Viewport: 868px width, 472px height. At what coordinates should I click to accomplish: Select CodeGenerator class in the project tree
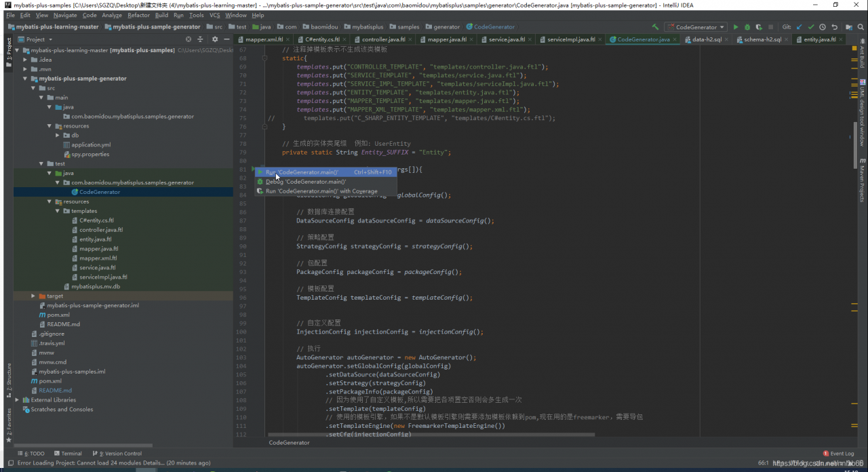click(x=100, y=192)
